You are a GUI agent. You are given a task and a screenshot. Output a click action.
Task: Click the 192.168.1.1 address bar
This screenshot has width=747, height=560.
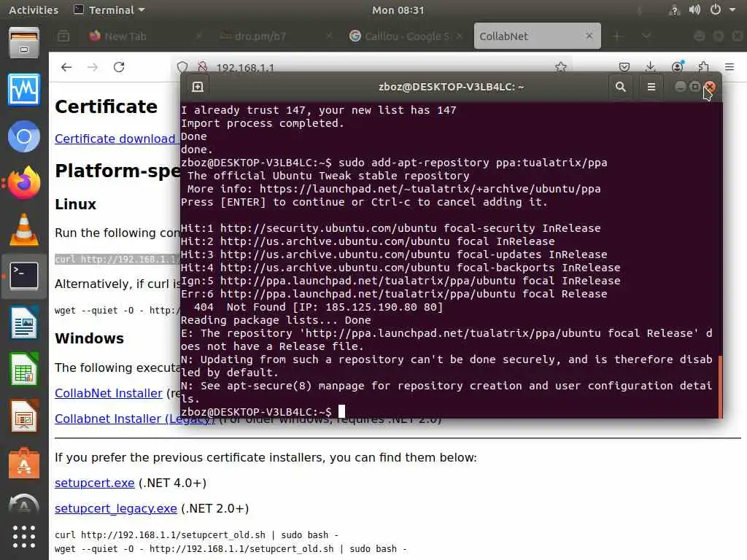click(x=371, y=67)
